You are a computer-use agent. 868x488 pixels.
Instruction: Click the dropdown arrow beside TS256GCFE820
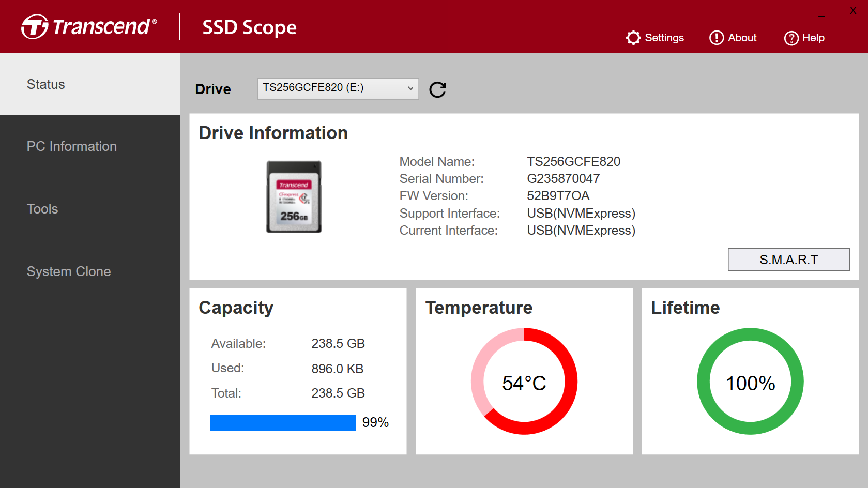point(410,88)
